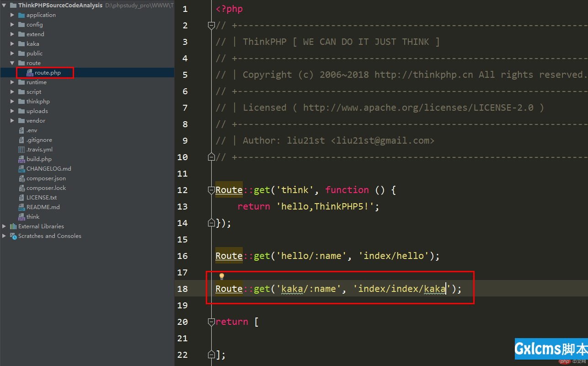Click the CHANGELOG.md markdown icon
The width and height of the screenshot is (588, 366).
click(21, 169)
